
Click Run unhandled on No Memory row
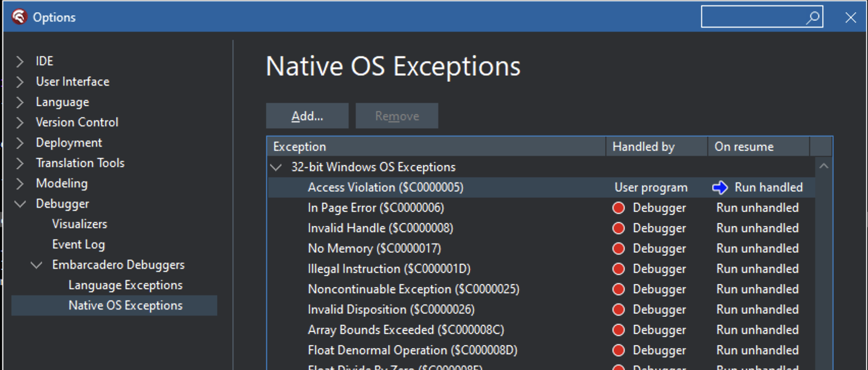(x=757, y=248)
